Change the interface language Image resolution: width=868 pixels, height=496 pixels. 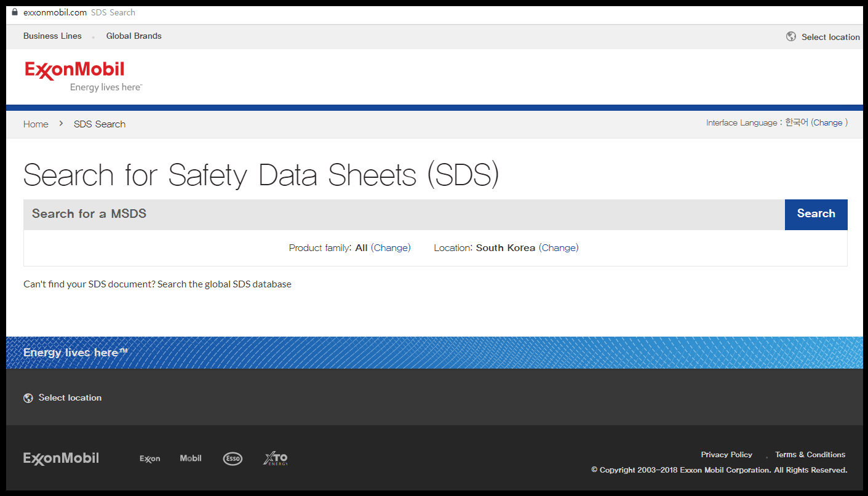828,122
